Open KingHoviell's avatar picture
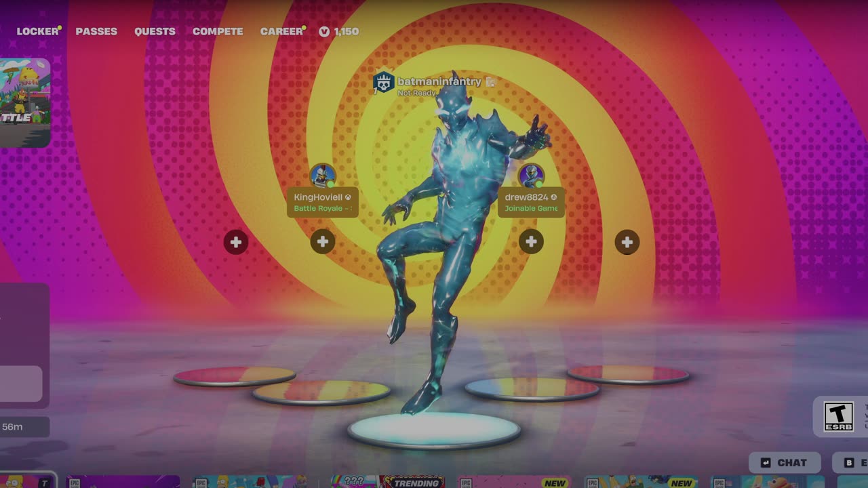868x488 pixels. pos(322,176)
